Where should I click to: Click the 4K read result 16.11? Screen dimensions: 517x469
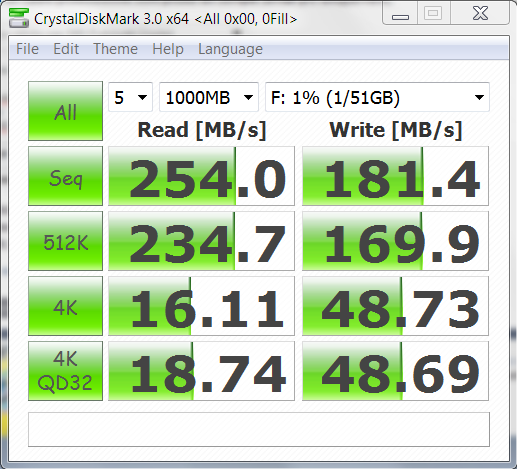201,306
